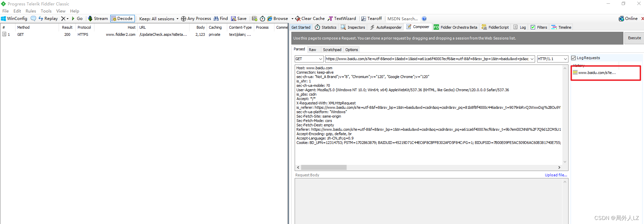Select the Parsed sub-tab
Screen dimensions: 644x224
299,49
